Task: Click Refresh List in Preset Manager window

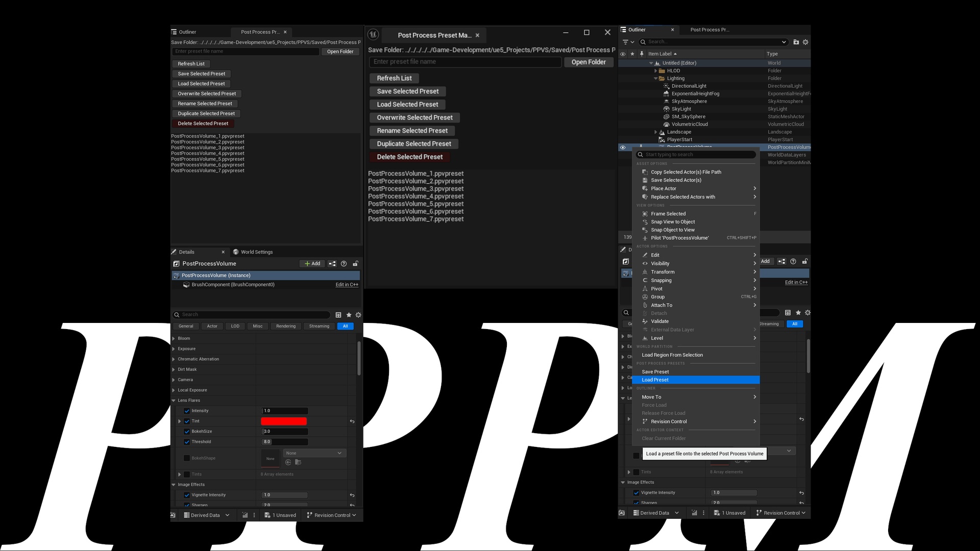Action: tap(394, 78)
